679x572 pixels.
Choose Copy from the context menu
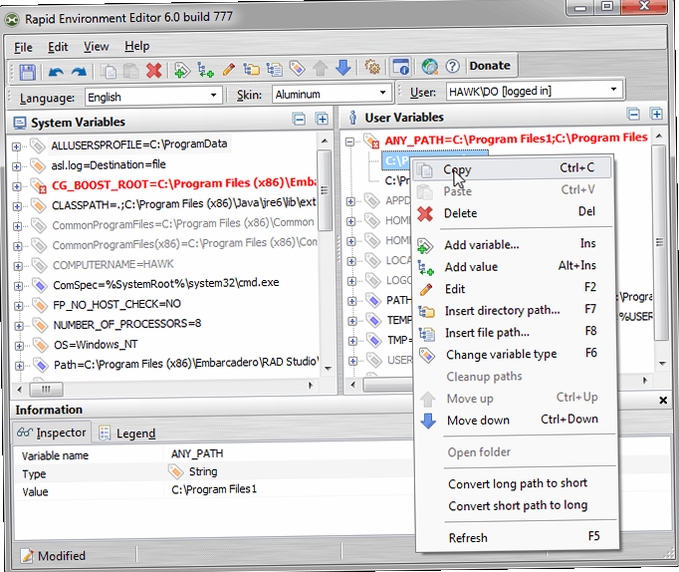tap(513, 169)
